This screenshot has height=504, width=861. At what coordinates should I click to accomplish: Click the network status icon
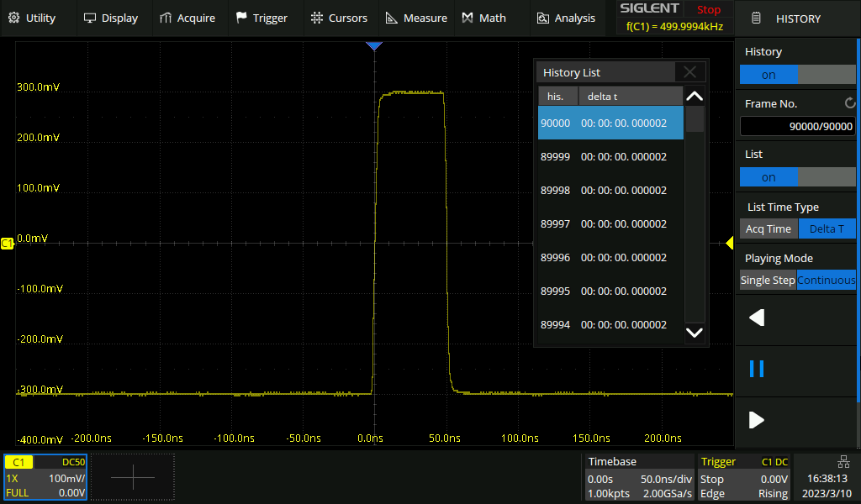pos(843,461)
